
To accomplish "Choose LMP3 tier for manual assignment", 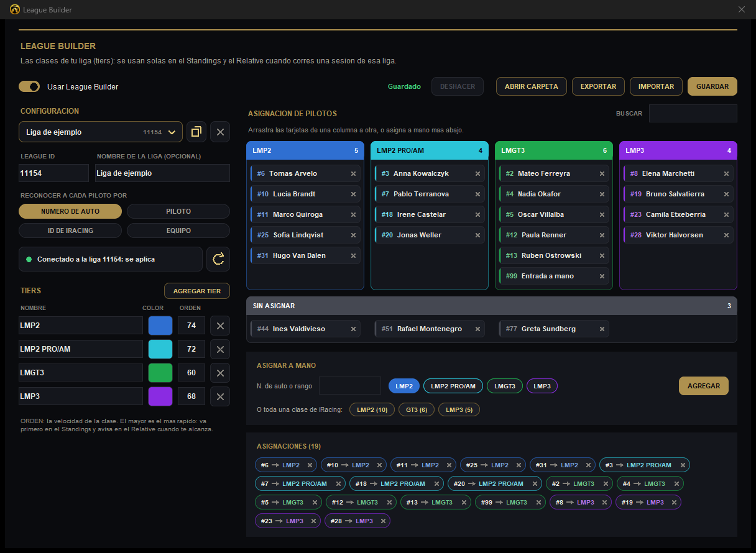I will 542,386.
